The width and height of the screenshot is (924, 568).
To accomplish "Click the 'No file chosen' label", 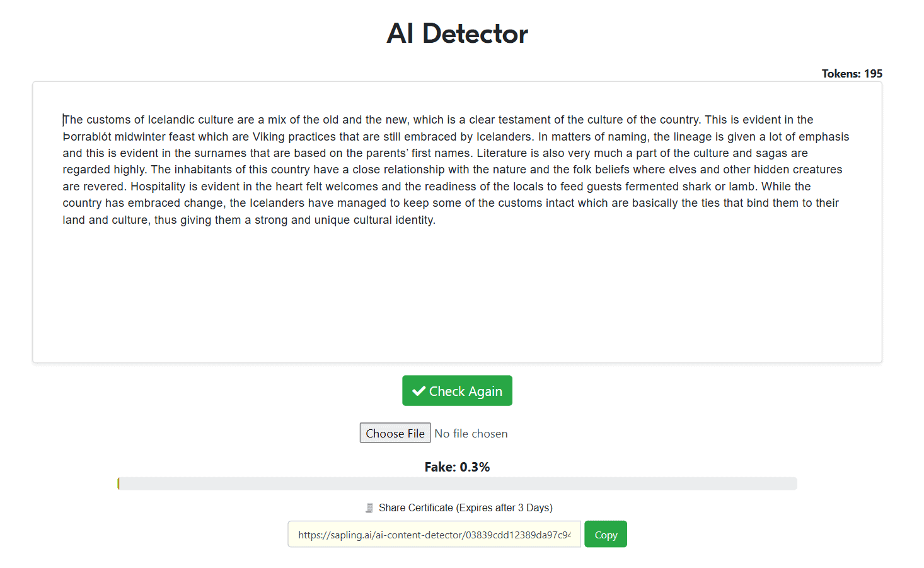I will [471, 434].
